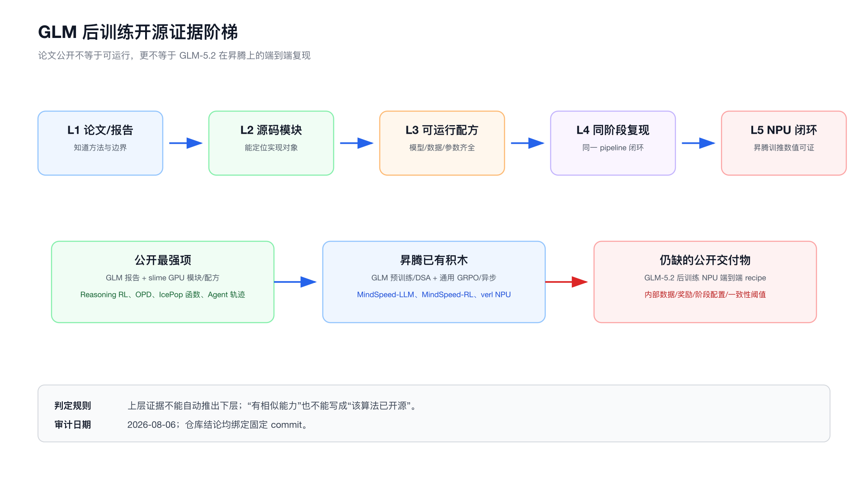Screen dimensions: 868x488
Task: Click the "判定规则" label
Action: 73,406
